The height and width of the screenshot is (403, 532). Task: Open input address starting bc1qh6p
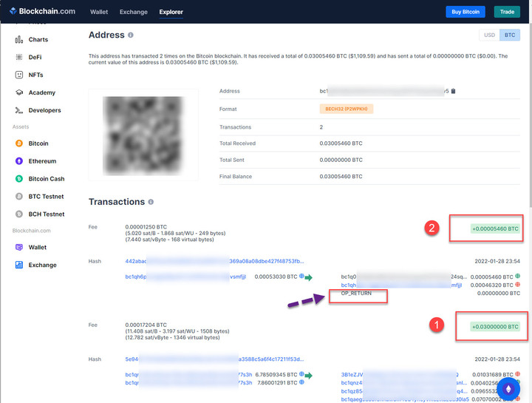pos(185,277)
